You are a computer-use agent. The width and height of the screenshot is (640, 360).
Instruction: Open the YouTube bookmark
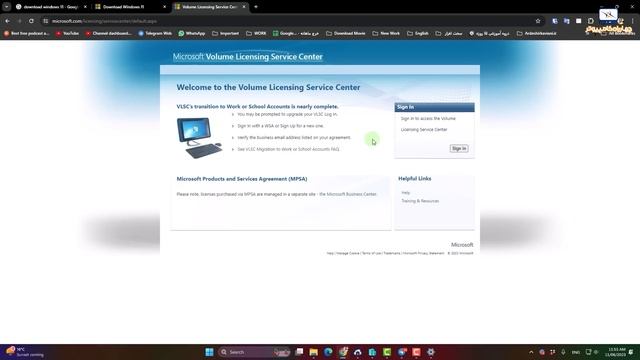pos(67,33)
